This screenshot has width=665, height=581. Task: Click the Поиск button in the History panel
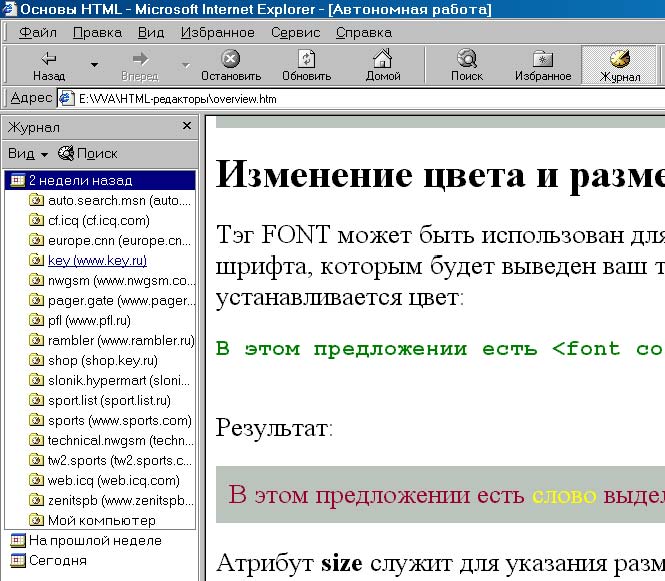click(88, 154)
